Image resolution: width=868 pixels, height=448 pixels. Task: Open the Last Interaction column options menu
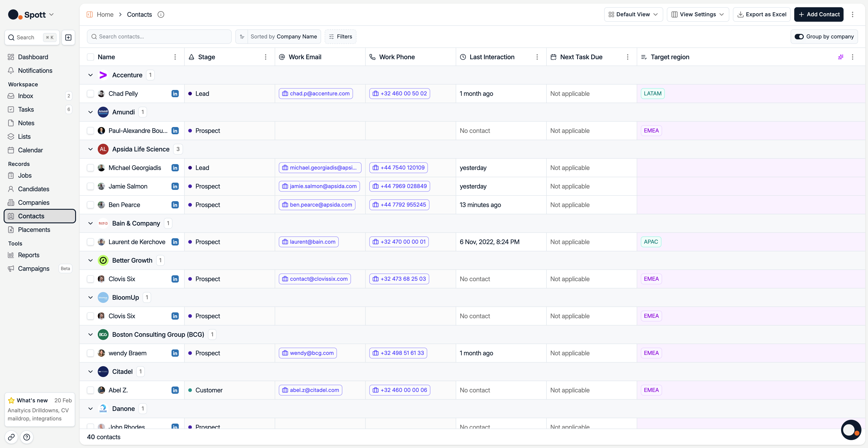click(x=537, y=57)
